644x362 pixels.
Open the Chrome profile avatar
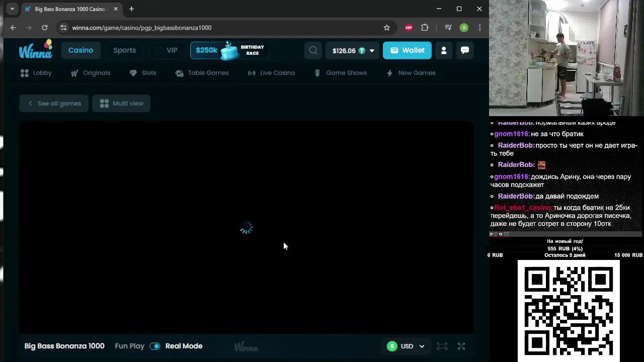(464, 28)
